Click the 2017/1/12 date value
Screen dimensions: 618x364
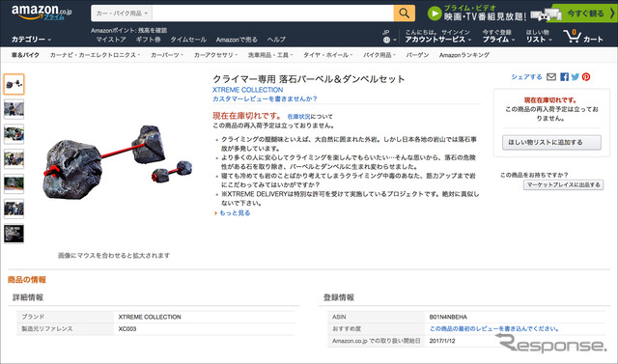click(442, 341)
